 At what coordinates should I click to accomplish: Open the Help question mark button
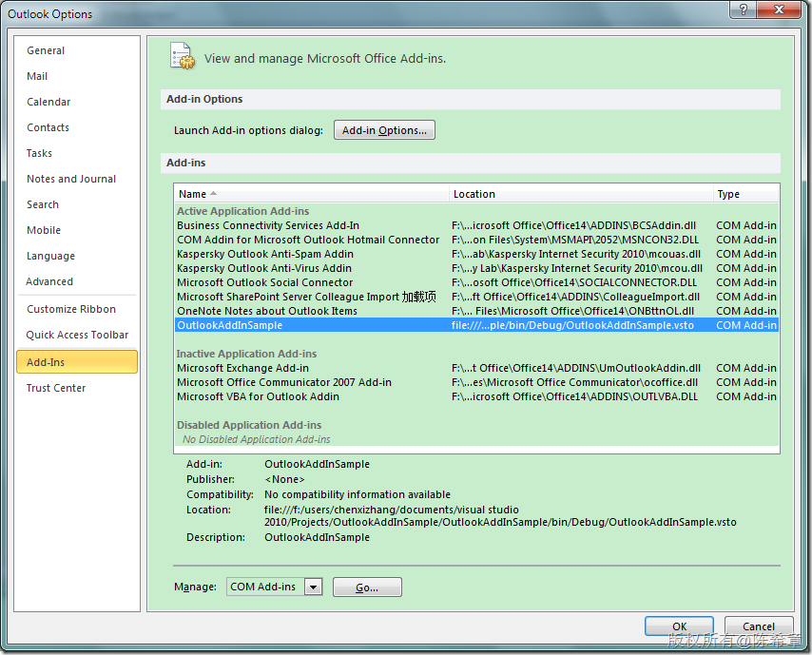point(744,10)
